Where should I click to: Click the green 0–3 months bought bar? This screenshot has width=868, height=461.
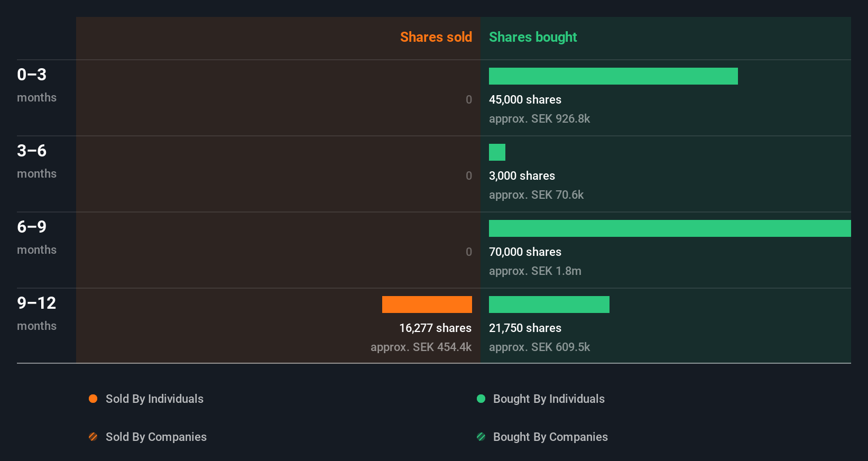[x=613, y=76]
